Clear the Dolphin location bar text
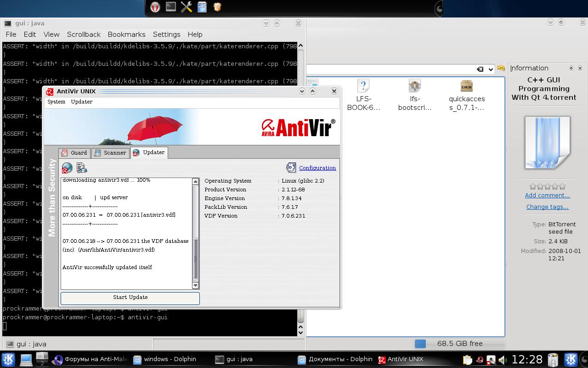Screen dimensions: 588x368 click(480, 69)
